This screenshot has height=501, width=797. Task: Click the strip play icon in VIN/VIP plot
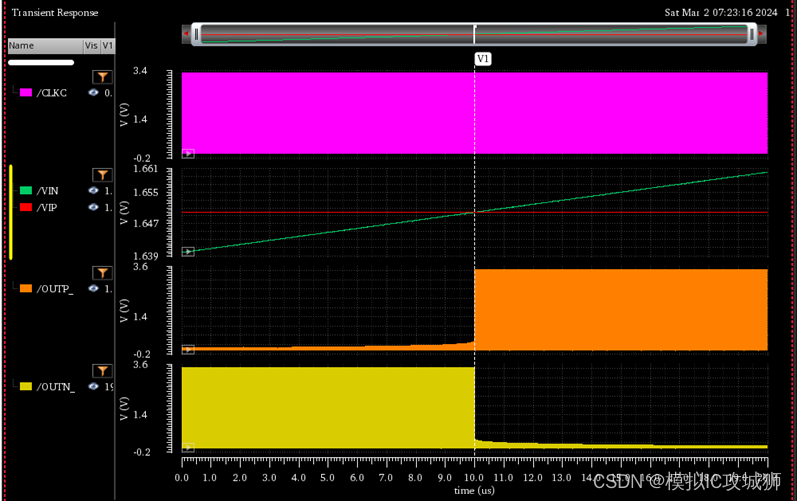pyautogui.click(x=188, y=252)
